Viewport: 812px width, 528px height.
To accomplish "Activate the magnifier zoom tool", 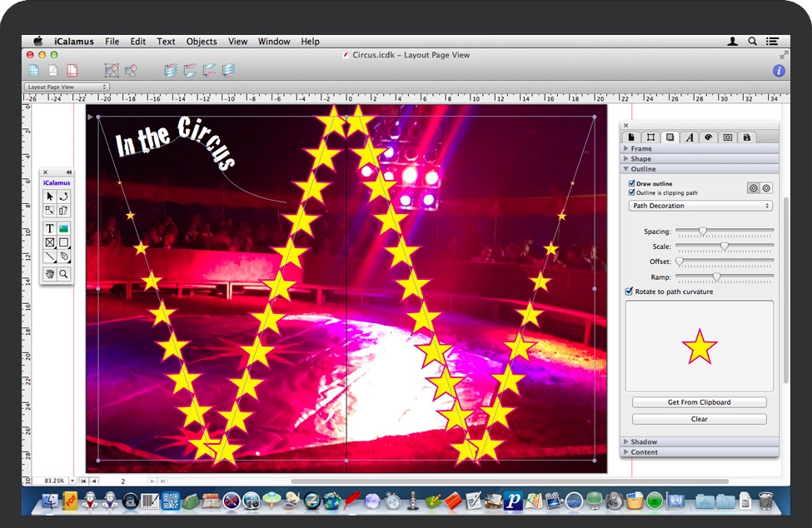I will pos(64,274).
